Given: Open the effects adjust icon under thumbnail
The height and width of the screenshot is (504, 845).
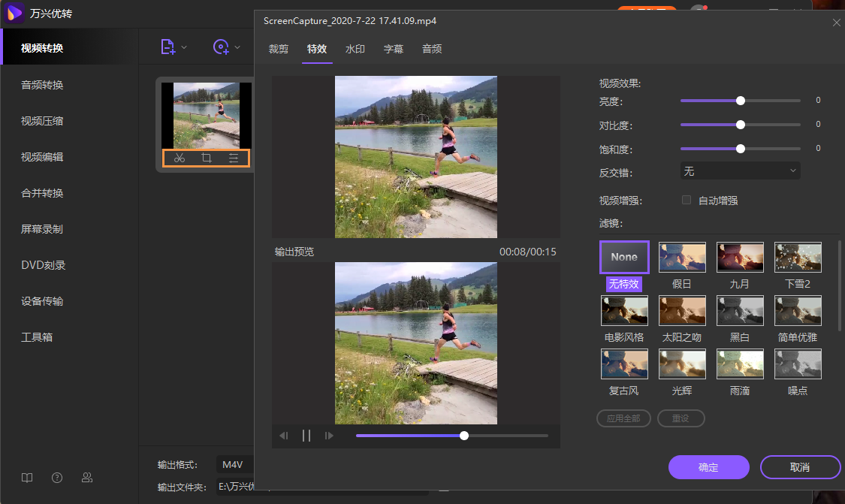Looking at the screenshot, I should tap(234, 158).
